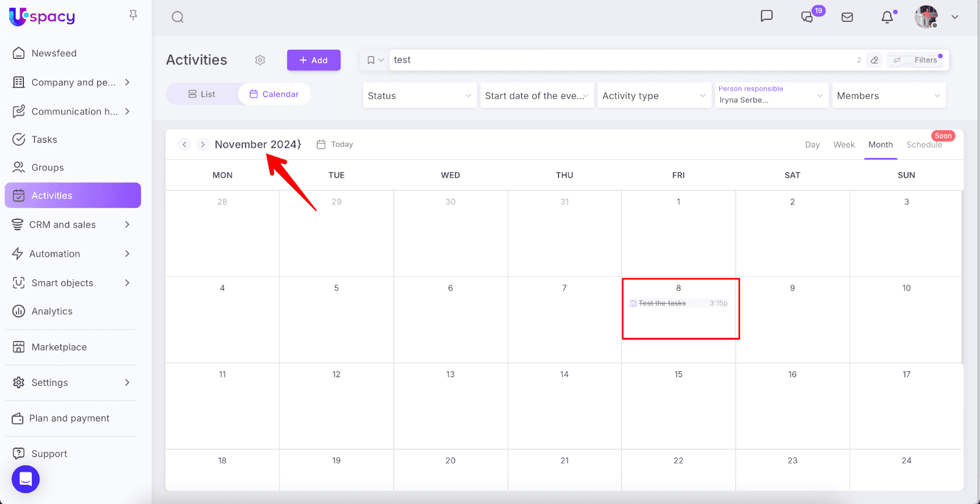The height and width of the screenshot is (504, 980).
Task: Open the round chat widget button
Action: (x=26, y=479)
